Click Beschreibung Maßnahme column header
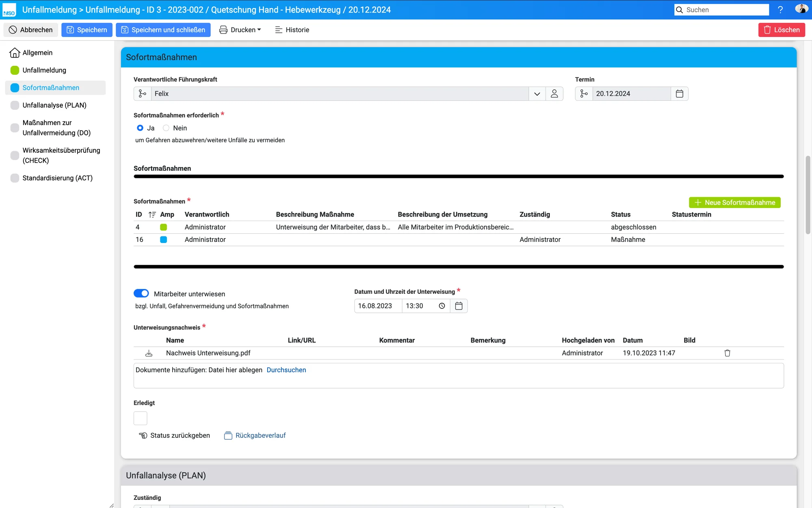 [x=315, y=215]
